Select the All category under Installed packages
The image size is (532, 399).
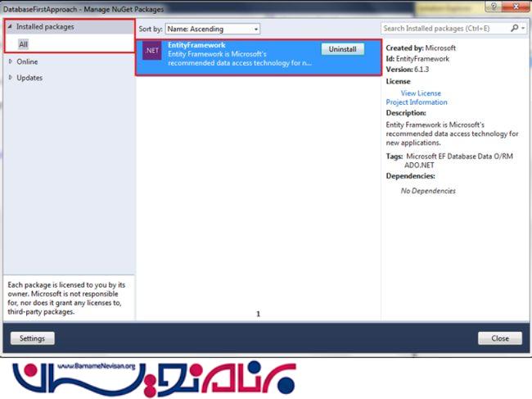[x=24, y=44]
